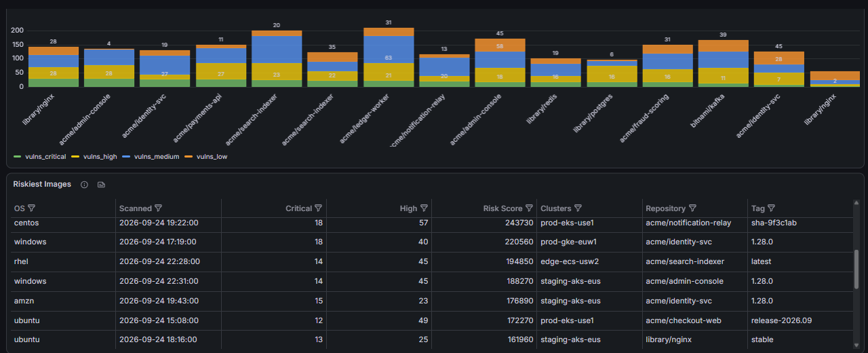The height and width of the screenshot is (353, 868).
Task: Click the acme/fraud-scoring stacked bar
Action: [x=667, y=66]
